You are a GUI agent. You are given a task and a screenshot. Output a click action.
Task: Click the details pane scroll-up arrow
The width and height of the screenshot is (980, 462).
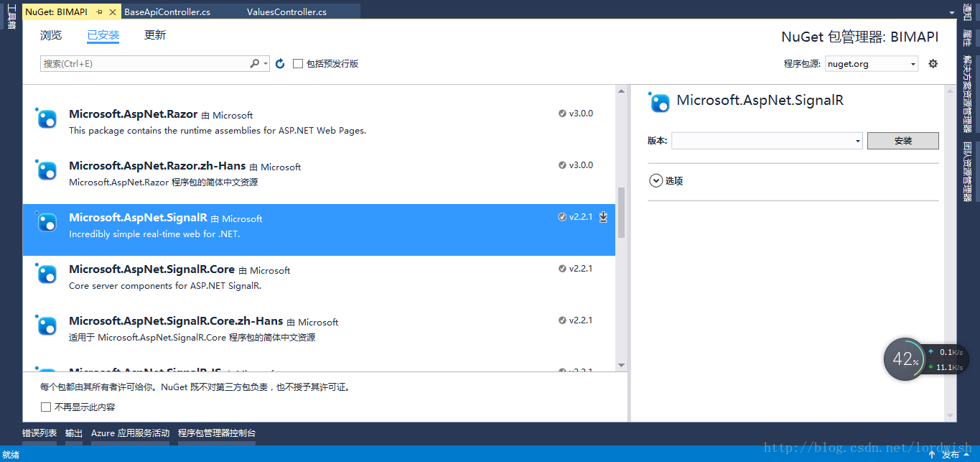951,90
